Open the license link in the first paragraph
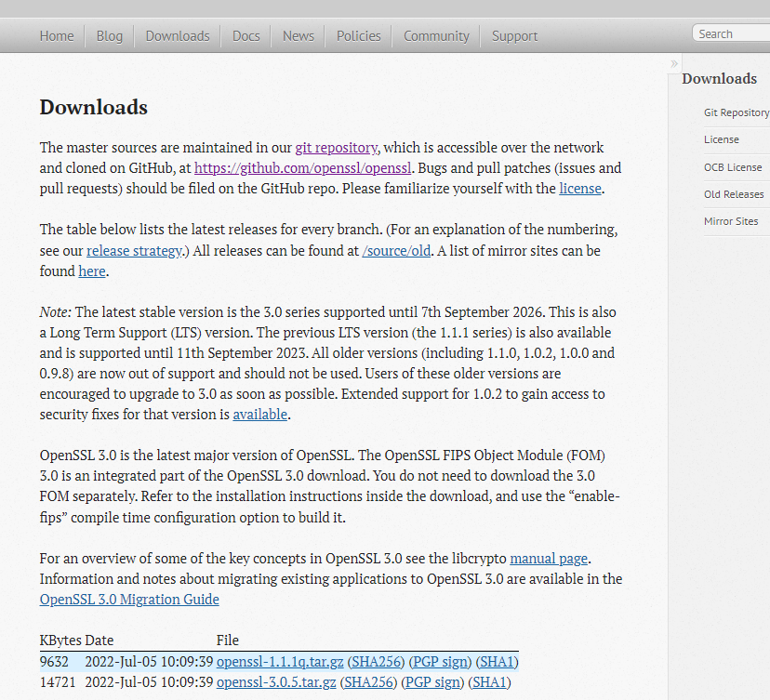770x700 pixels. pos(580,189)
